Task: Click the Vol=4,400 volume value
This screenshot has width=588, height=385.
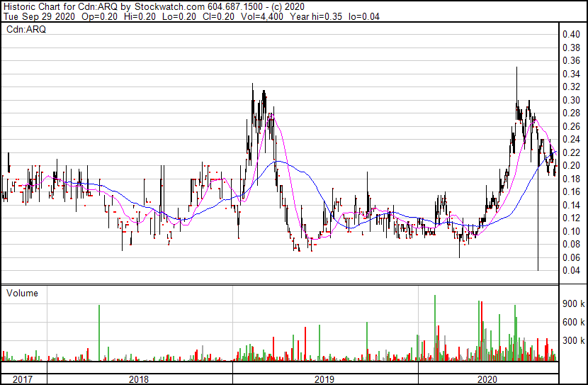Action: tap(262, 17)
